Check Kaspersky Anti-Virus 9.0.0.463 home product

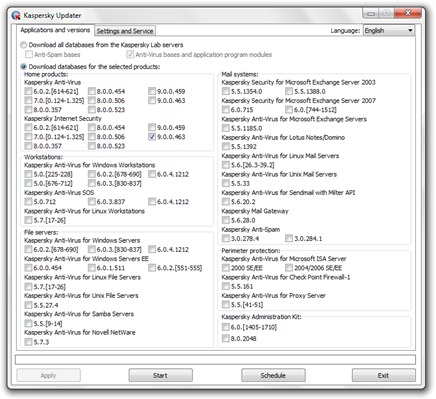[x=152, y=100]
